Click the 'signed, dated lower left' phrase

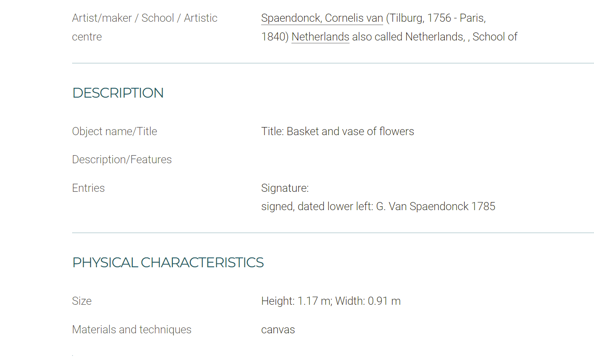316,207
